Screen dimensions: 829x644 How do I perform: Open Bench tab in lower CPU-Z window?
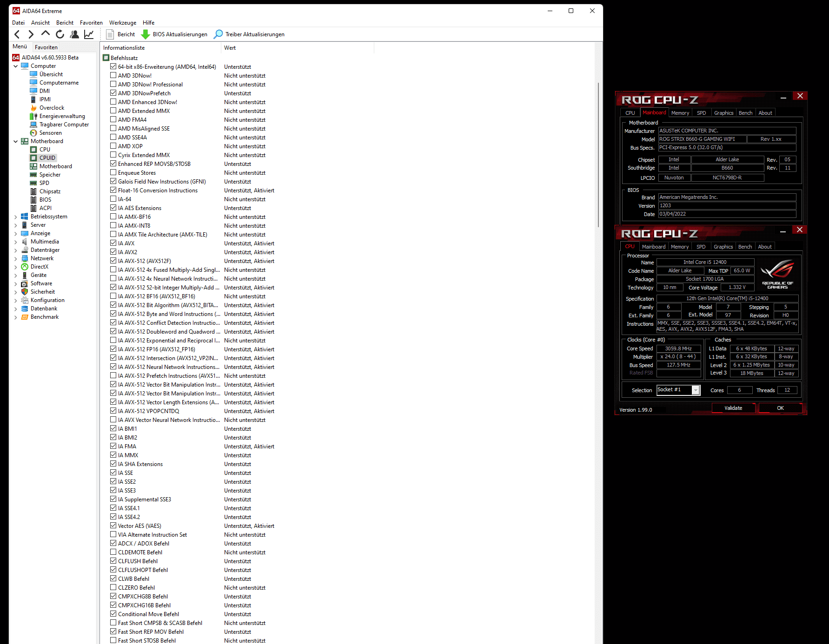(x=745, y=247)
